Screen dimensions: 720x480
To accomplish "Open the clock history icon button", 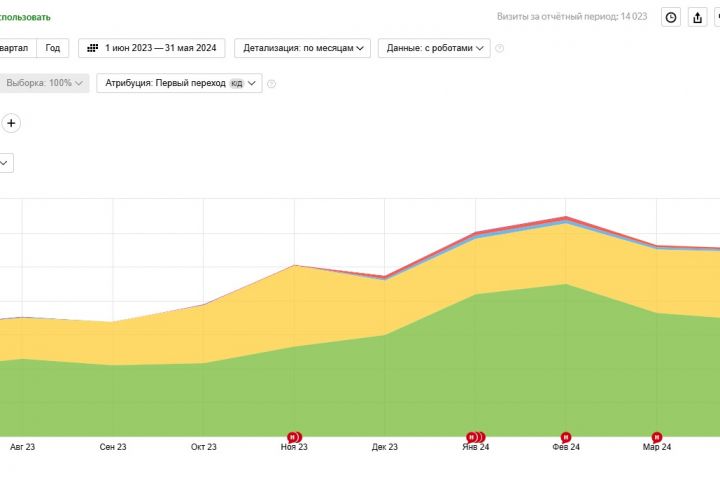I will tap(671, 17).
